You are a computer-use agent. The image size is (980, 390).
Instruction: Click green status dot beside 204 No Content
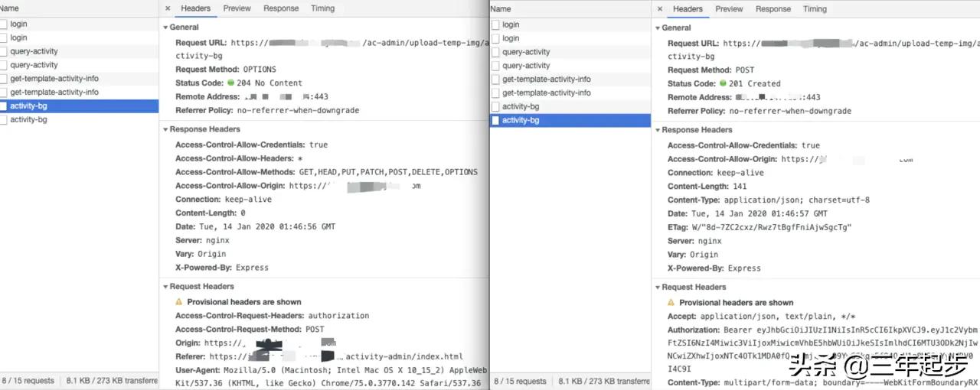[230, 83]
